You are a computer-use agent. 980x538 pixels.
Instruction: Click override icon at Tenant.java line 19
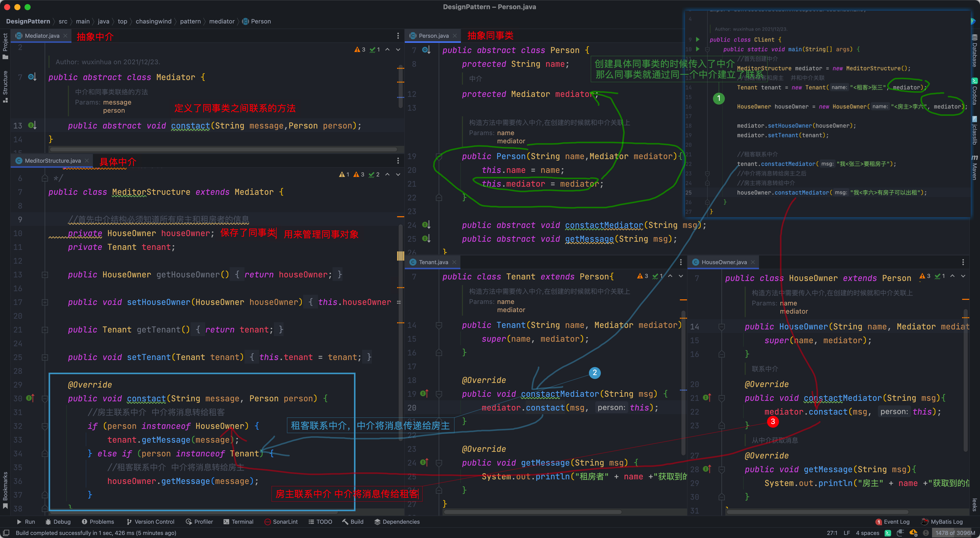click(424, 394)
